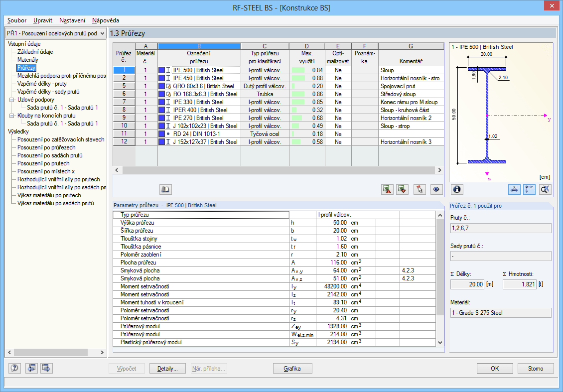This screenshot has width=563, height=392.
Task: Click utilization bar 0.88 for IPE 450
Action: point(298,78)
